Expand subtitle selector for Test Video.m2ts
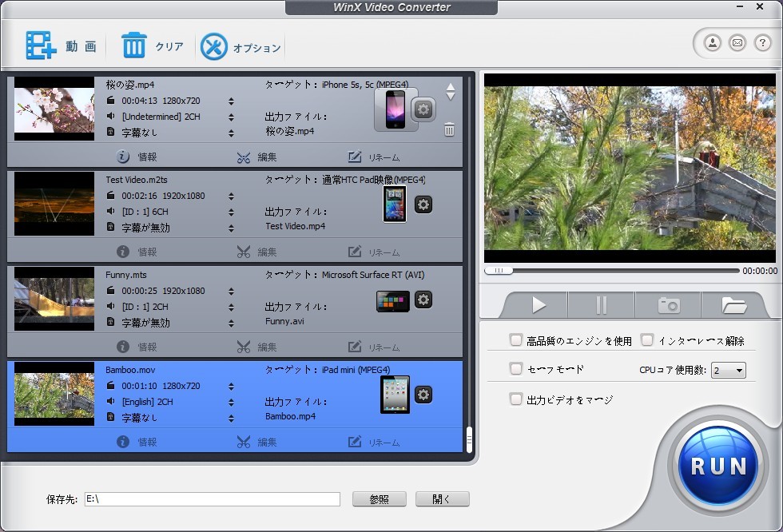This screenshot has width=783, height=532. tap(231, 228)
